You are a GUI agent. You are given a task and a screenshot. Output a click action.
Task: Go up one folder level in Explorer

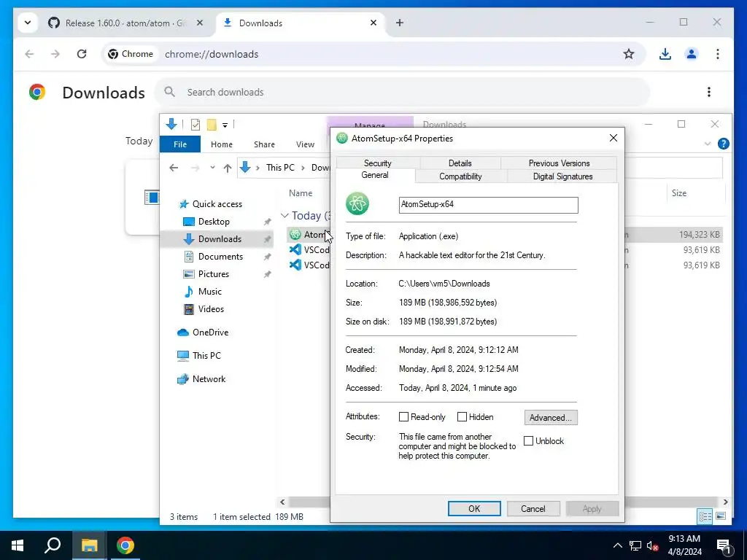(228, 168)
